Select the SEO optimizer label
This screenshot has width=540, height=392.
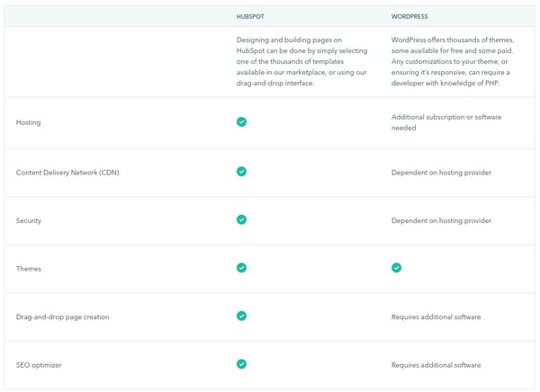[x=39, y=365]
